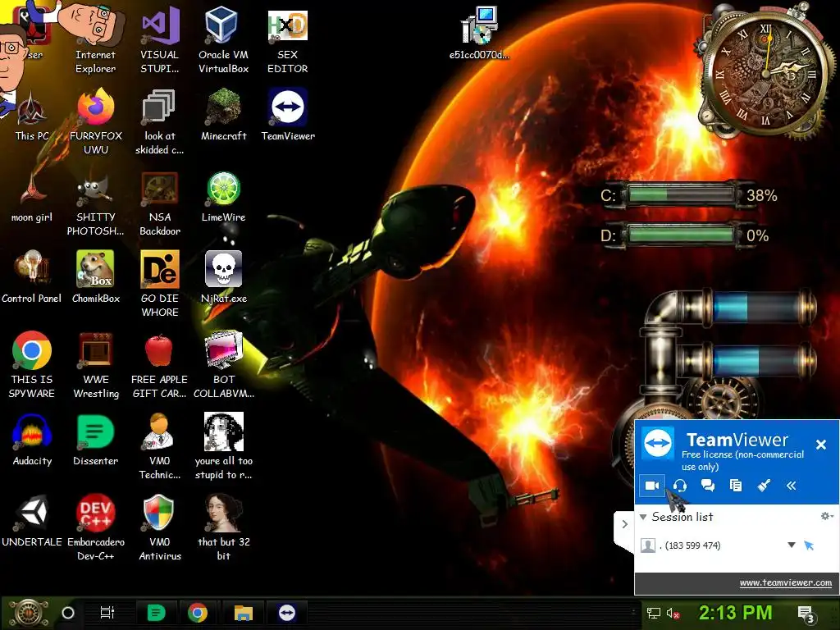Open the 'look at skidded c...' shortcut

(x=160, y=122)
